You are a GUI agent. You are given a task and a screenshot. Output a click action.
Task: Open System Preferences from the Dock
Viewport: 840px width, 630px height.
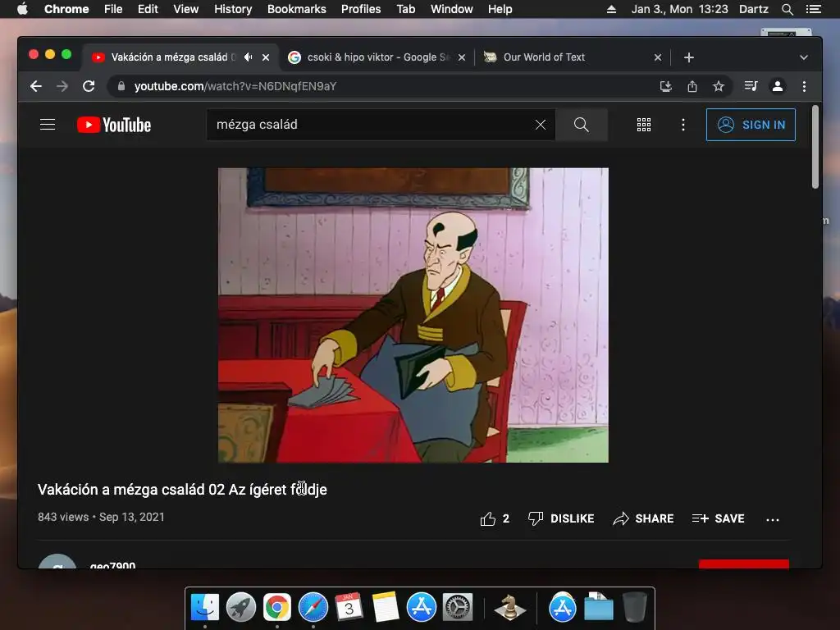click(x=458, y=607)
